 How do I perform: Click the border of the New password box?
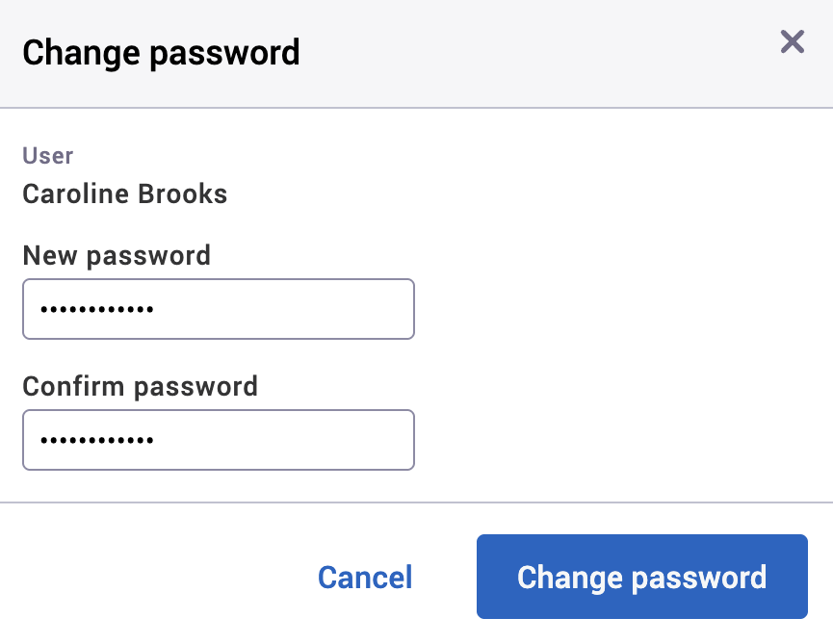(x=218, y=281)
